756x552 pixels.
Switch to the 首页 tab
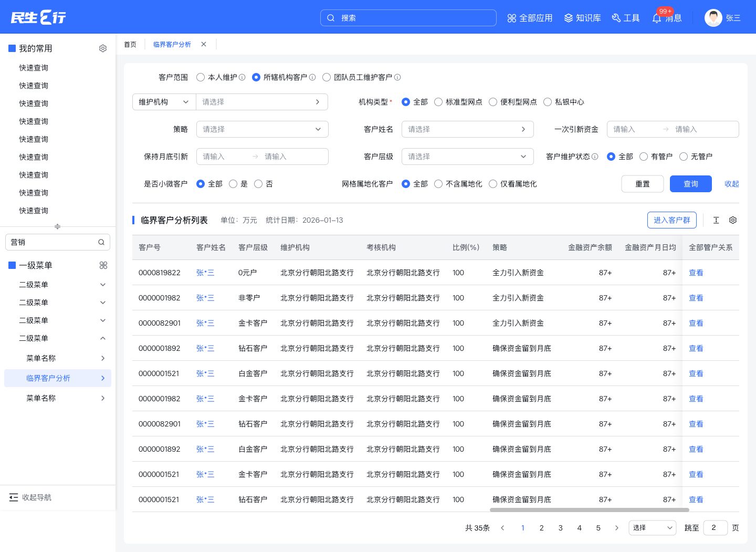click(x=130, y=45)
